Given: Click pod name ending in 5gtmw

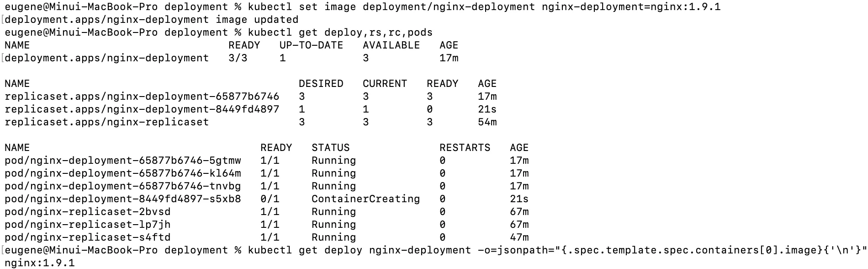Looking at the screenshot, I should click(x=122, y=161).
